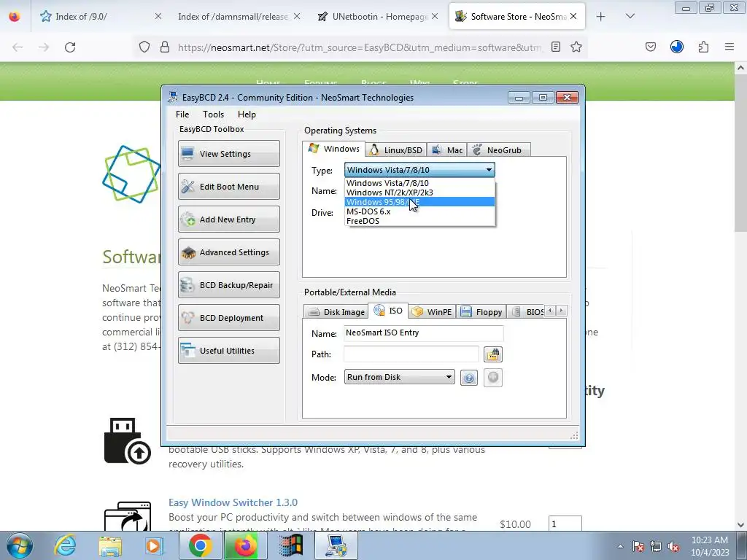Viewport: 747px width, 560px height.
Task: Switch to the NeoGrub tab
Action: click(498, 150)
